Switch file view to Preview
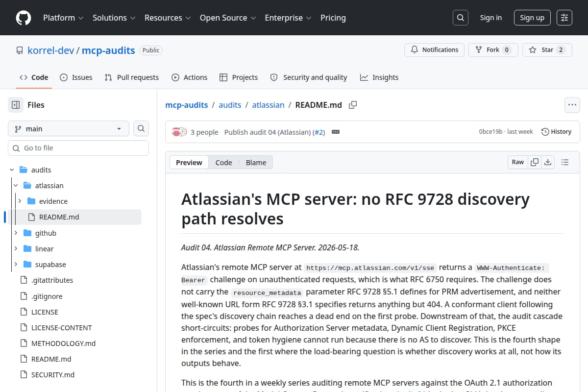This screenshot has height=392, width=588. [x=189, y=163]
